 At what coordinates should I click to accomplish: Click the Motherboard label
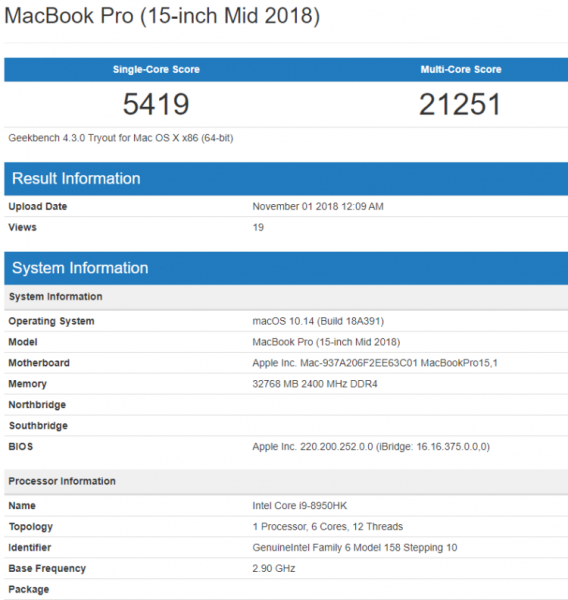pos(39,363)
